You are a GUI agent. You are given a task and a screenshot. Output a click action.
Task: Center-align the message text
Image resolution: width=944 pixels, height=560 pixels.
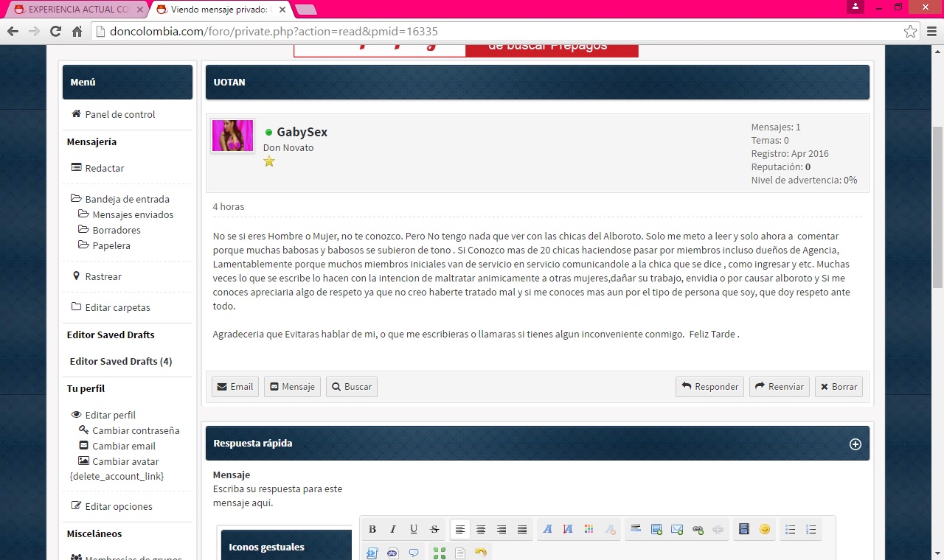pos(481,529)
